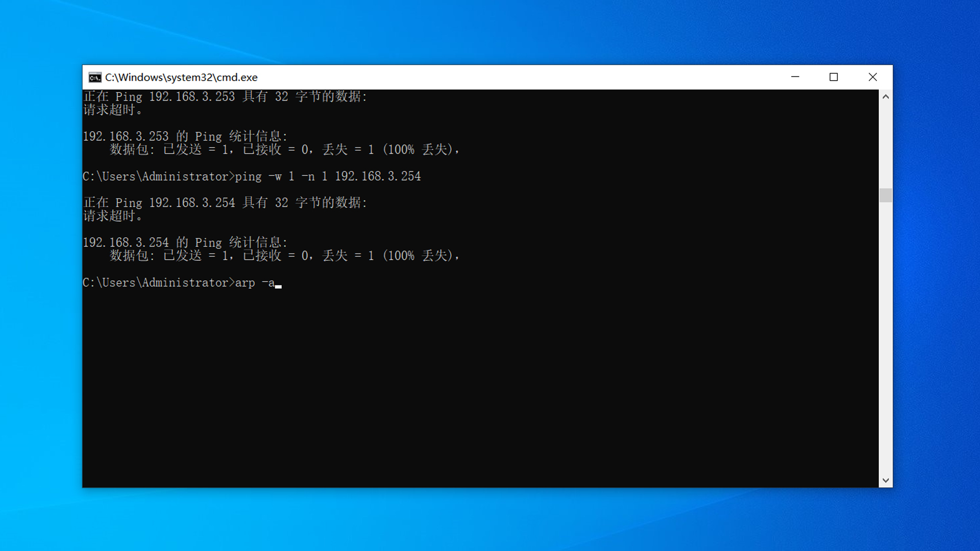Viewport: 980px width, 551px height.
Task: Click the blinking cursor after arp -a
Action: pyautogui.click(x=278, y=286)
